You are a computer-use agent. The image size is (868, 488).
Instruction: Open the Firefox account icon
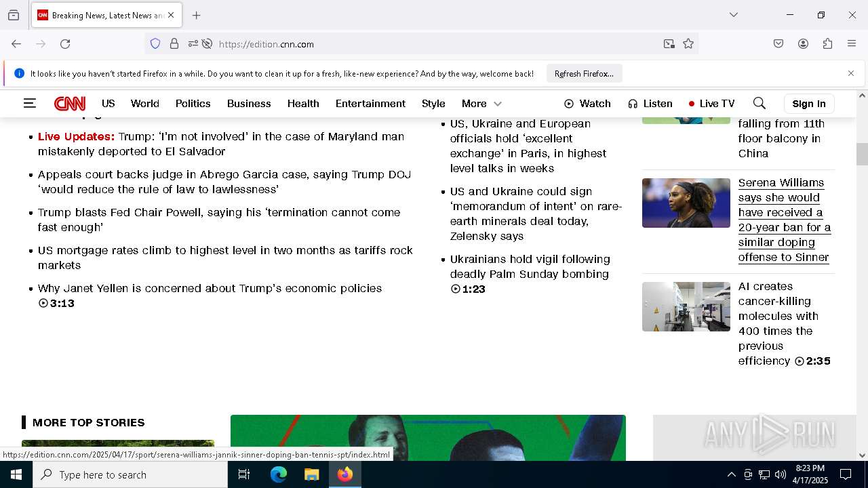click(803, 44)
